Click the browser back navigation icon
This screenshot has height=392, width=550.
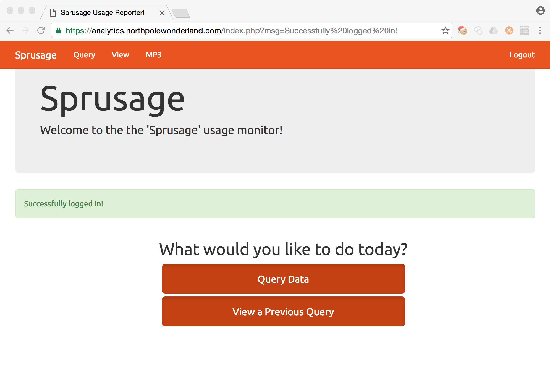point(10,30)
